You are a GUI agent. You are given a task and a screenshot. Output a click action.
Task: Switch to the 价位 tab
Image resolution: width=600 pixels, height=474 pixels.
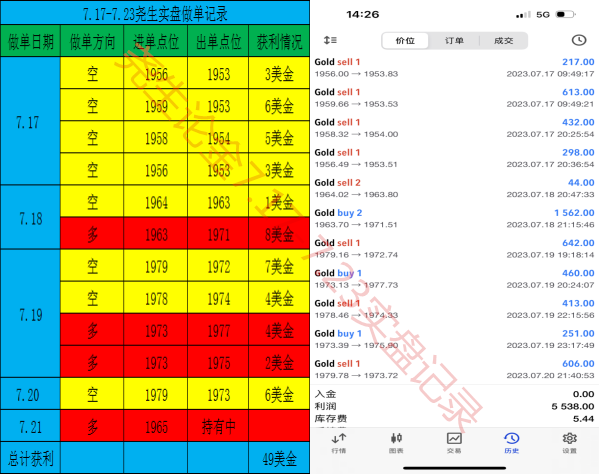click(405, 41)
